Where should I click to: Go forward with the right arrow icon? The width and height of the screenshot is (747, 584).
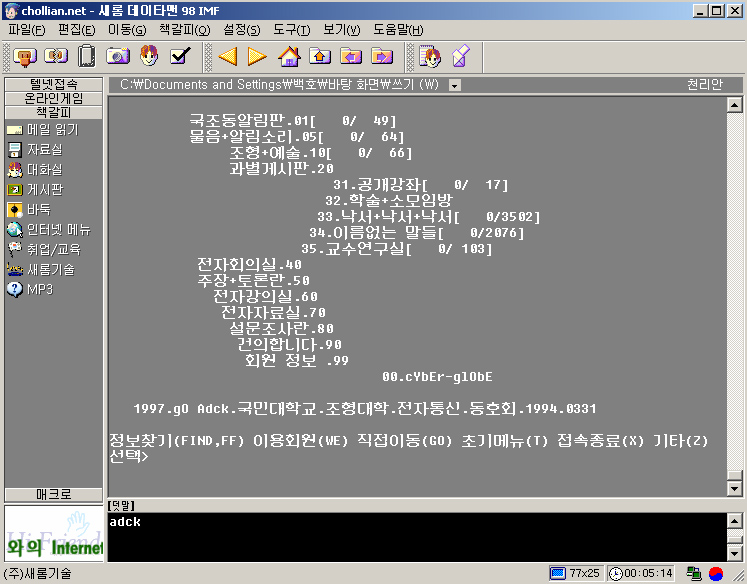pos(257,56)
